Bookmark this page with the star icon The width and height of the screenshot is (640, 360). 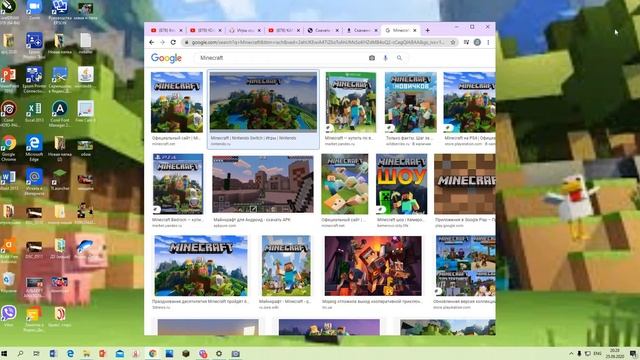(x=453, y=42)
